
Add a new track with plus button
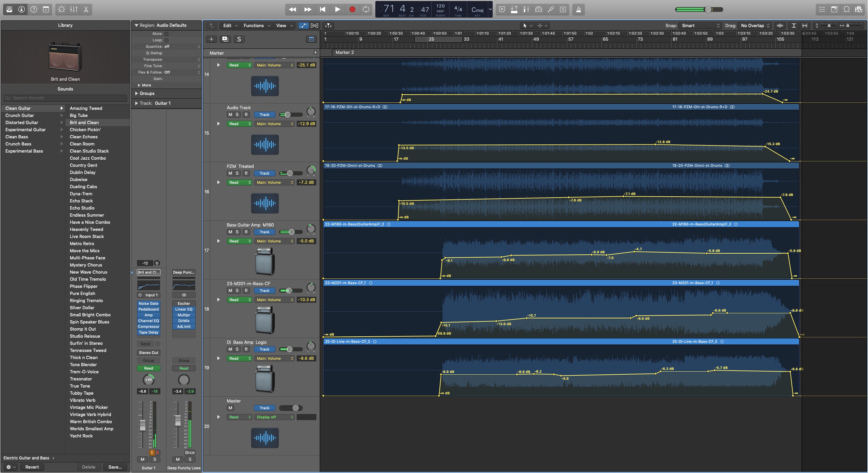211,39
